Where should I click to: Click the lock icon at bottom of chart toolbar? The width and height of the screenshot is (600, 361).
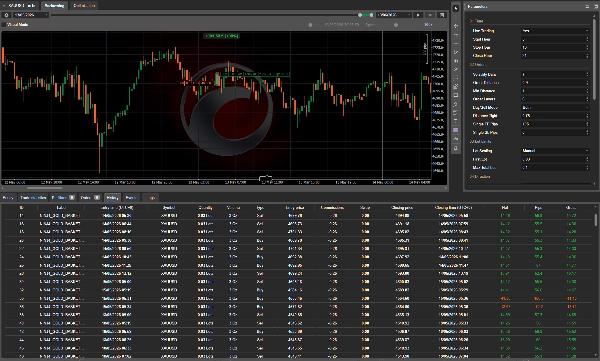click(x=455, y=148)
